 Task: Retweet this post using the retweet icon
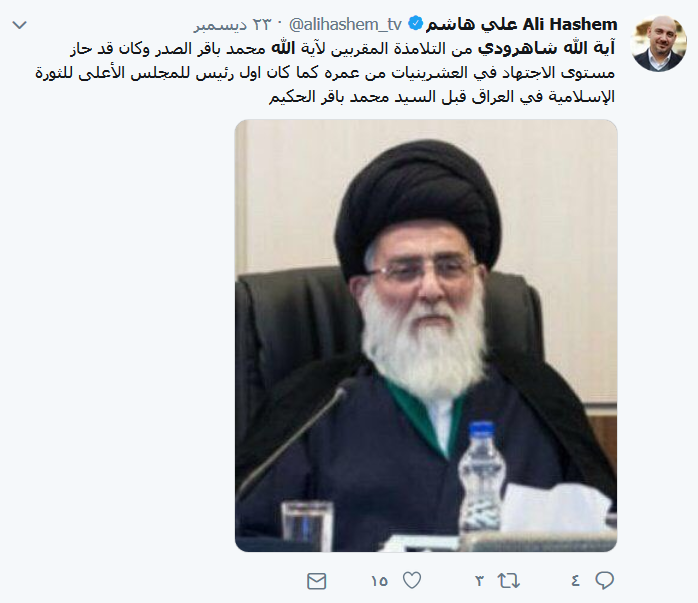click(508, 580)
